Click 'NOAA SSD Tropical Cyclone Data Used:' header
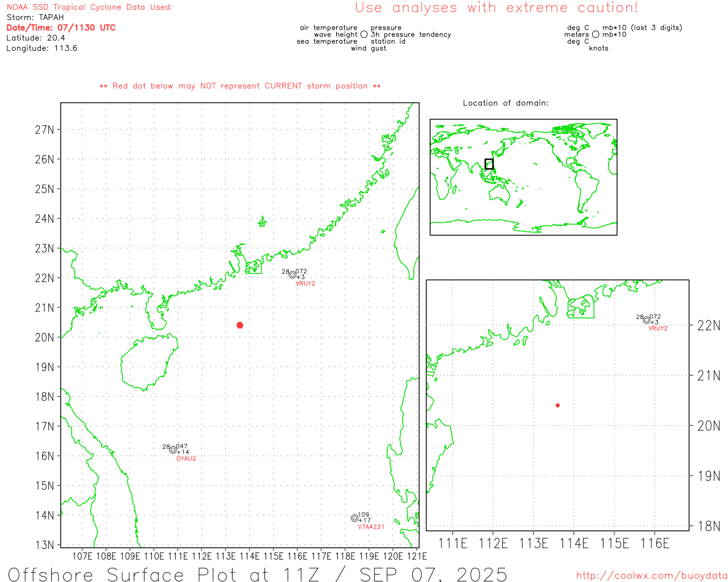Screen dimensions: 728x582 (x=89, y=7)
